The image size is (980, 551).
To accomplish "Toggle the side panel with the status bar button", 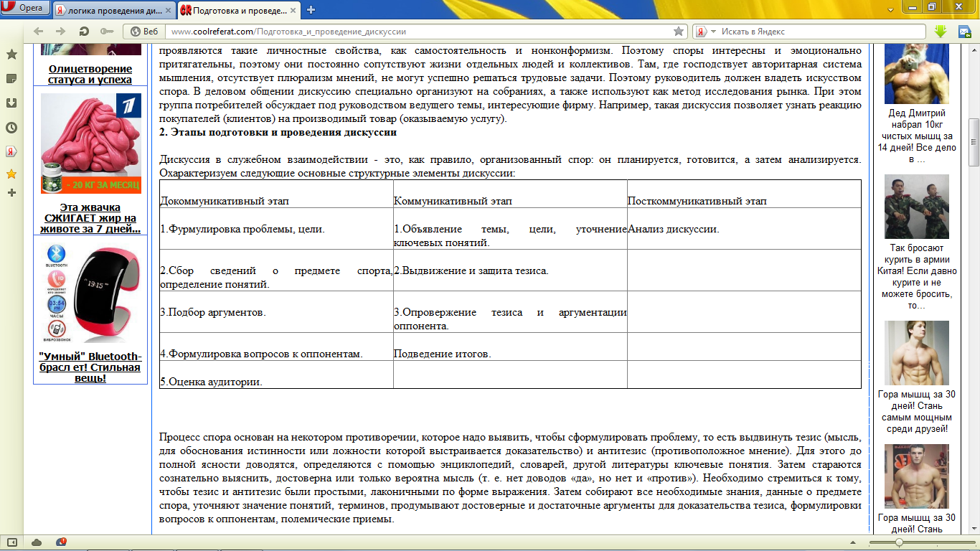I will (x=11, y=542).
